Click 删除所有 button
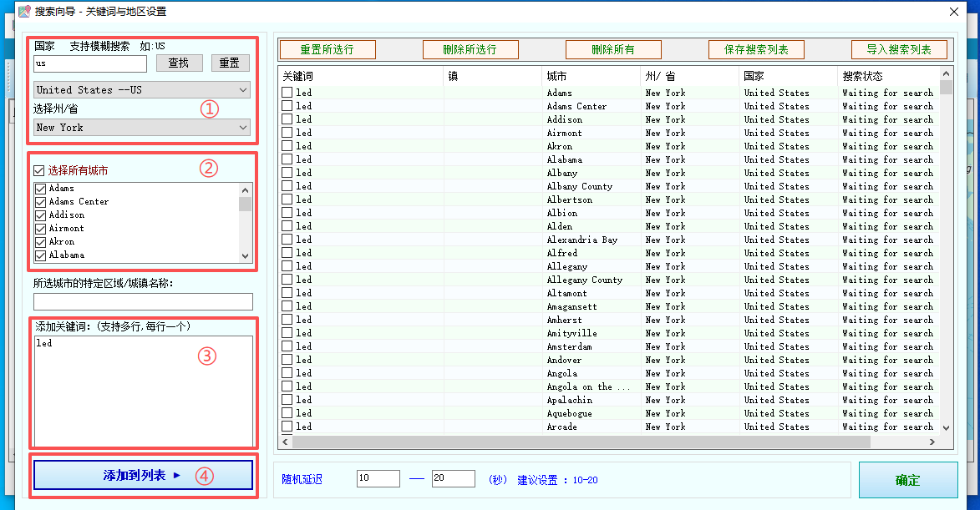Image resolution: width=980 pixels, height=510 pixels. [613, 50]
